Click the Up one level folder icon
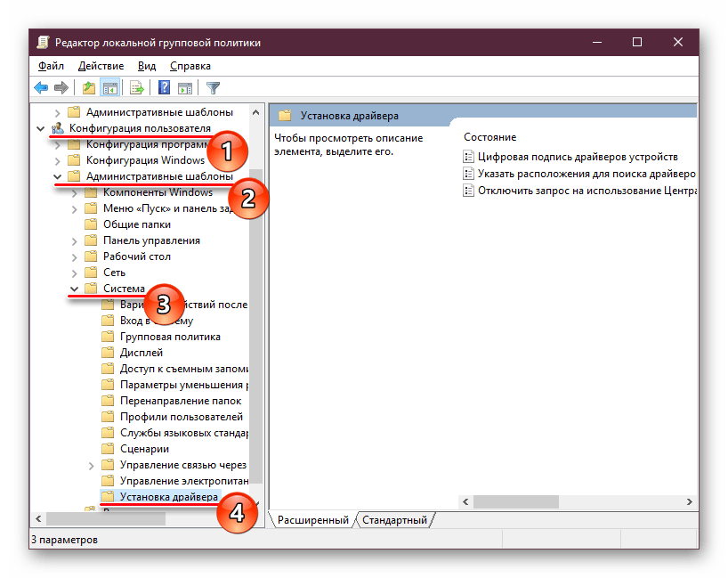728x578 pixels. tap(88, 87)
